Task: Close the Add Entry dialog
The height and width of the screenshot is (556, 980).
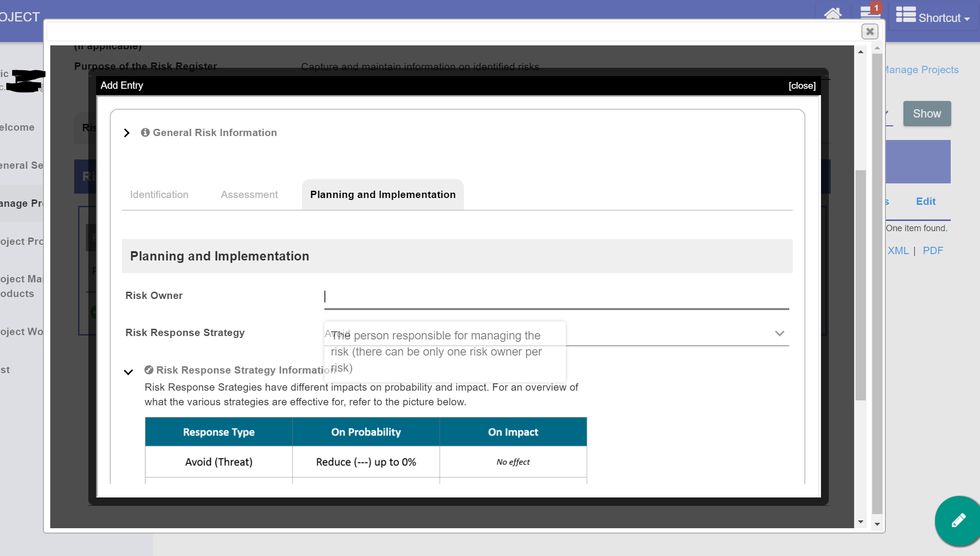Action: [x=801, y=86]
